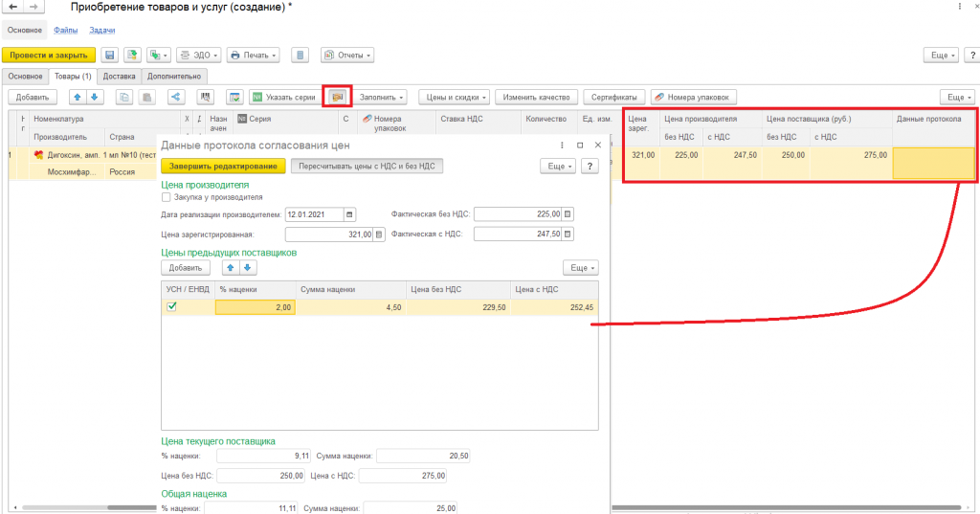
Task: Click the Цена зарегистрированная input field
Action: (x=329, y=235)
